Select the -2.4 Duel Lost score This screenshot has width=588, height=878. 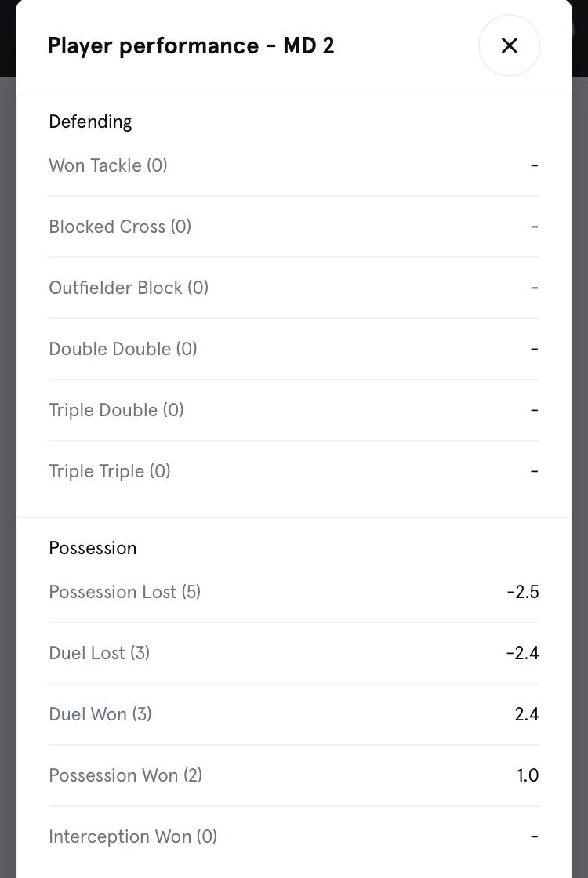click(x=522, y=653)
